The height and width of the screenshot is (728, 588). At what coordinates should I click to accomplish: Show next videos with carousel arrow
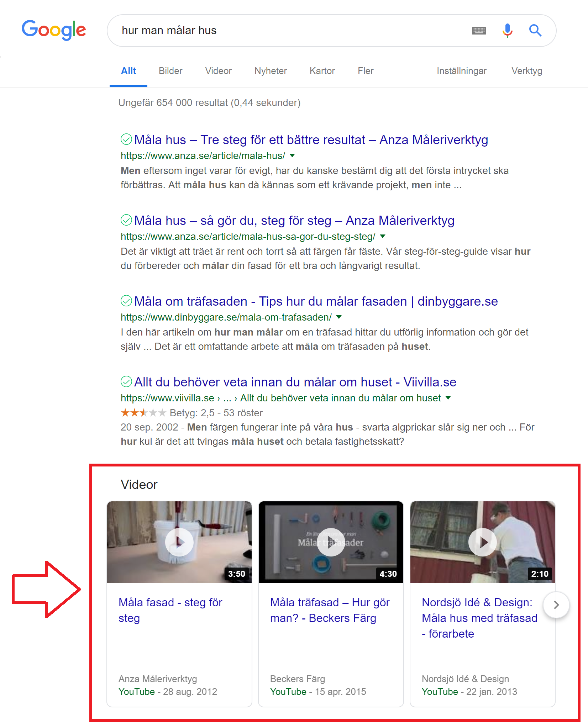coord(556,605)
